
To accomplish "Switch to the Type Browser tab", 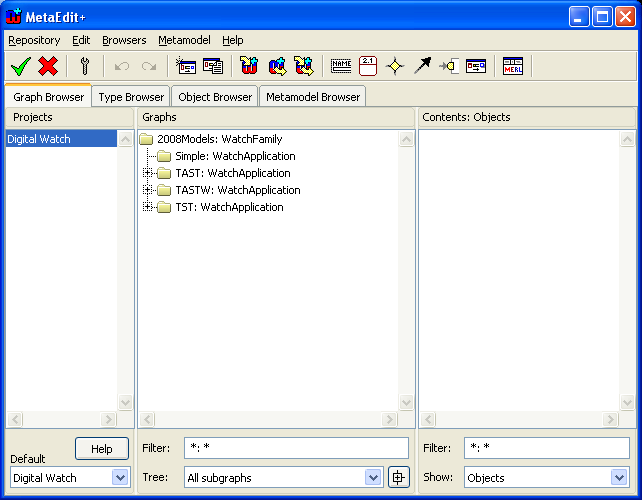I will 131,97.
